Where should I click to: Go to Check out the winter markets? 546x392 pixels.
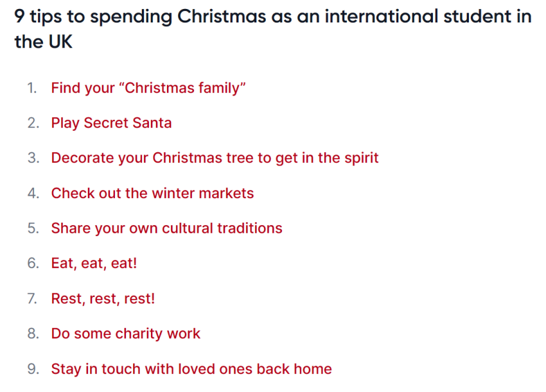pyautogui.click(x=152, y=193)
